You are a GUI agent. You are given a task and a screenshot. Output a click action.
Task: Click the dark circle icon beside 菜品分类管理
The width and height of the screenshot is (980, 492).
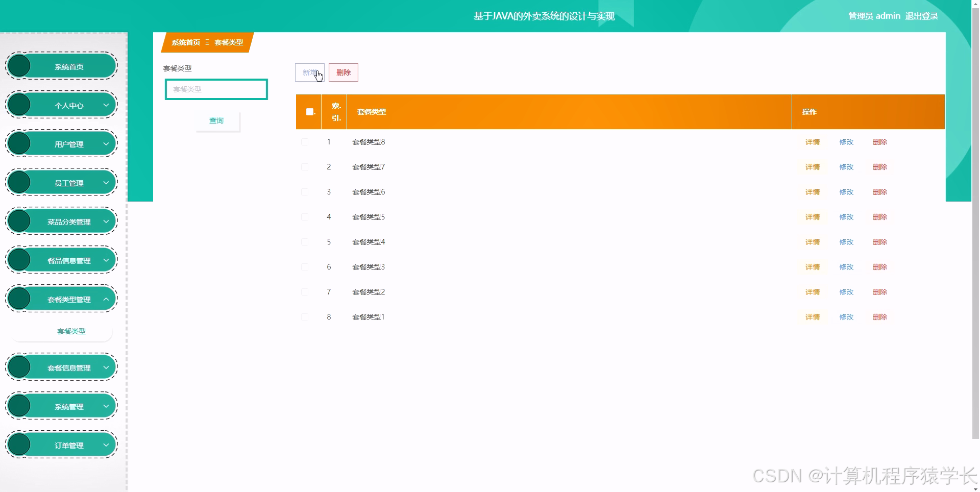(19, 221)
